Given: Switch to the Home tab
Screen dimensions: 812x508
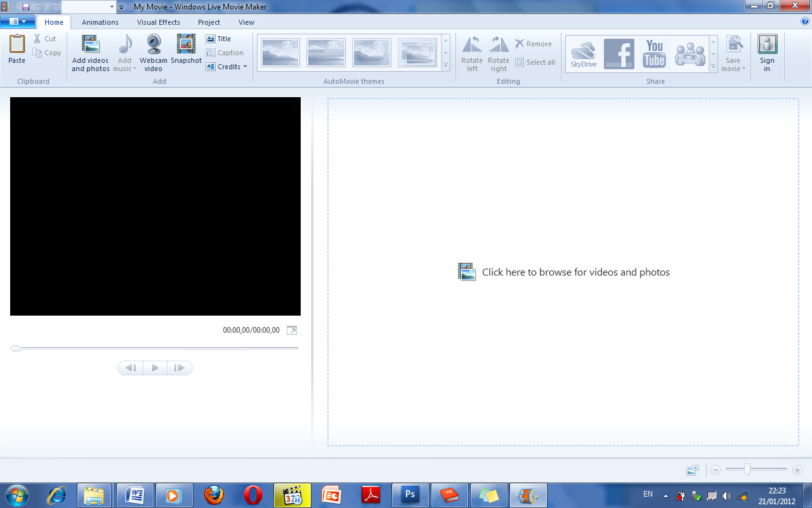Looking at the screenshot, I should pyautogui.click(x=54, y=22).
